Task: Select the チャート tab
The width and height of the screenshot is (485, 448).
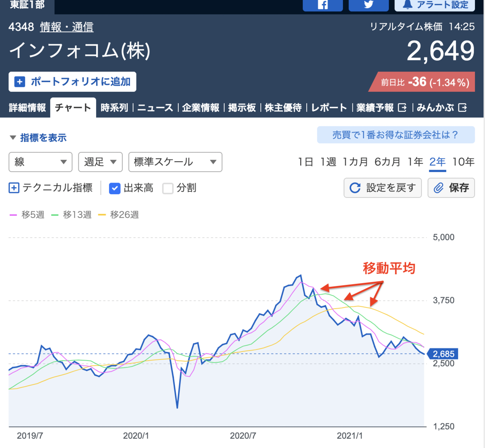Action: (x=73, y=107)
